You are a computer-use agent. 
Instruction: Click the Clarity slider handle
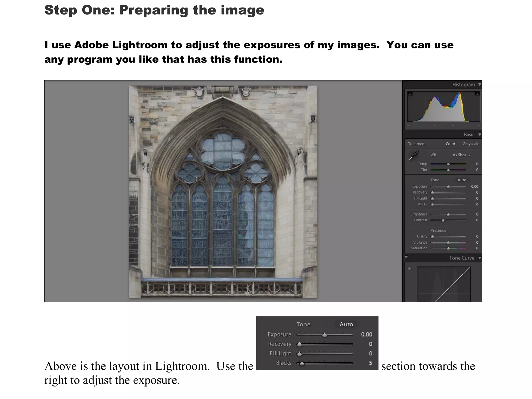(432, 236)
